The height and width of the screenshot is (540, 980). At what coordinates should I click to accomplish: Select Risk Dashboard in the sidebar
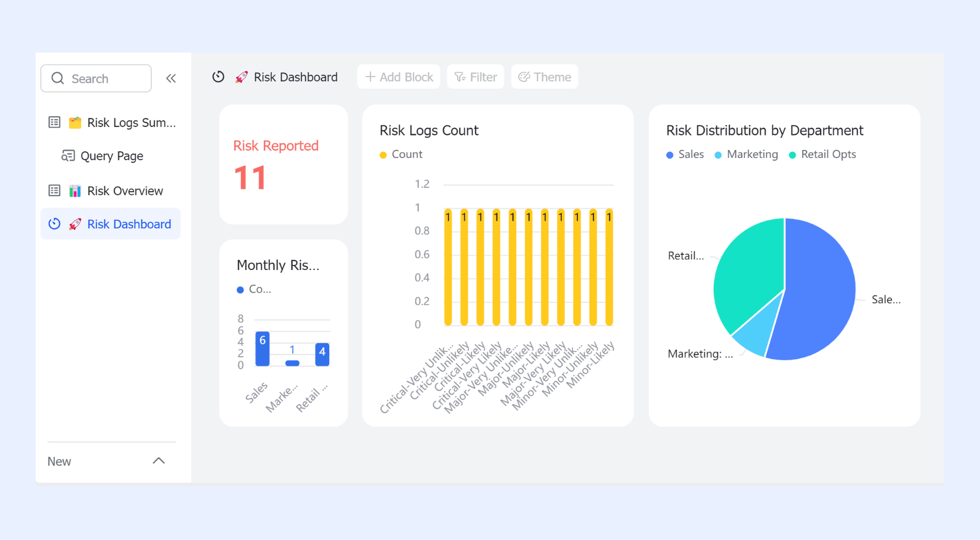110,224
